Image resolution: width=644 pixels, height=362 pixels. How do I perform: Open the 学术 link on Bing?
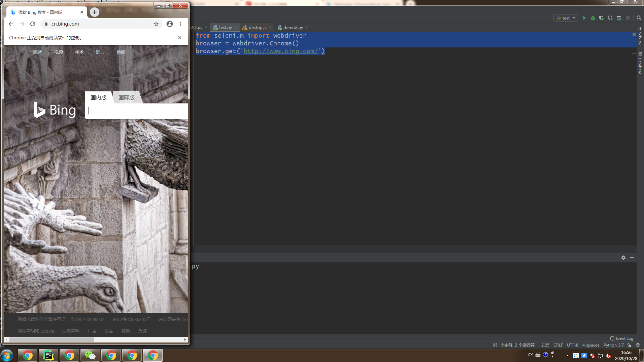coord(79,52)
